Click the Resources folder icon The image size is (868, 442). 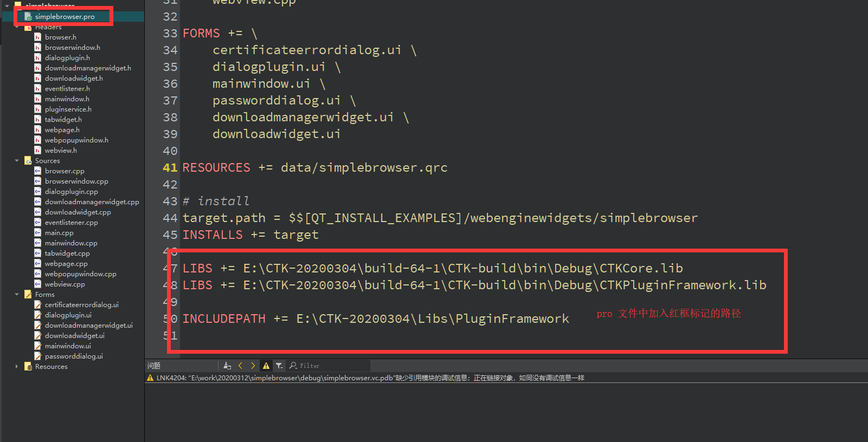coord(28,367)
